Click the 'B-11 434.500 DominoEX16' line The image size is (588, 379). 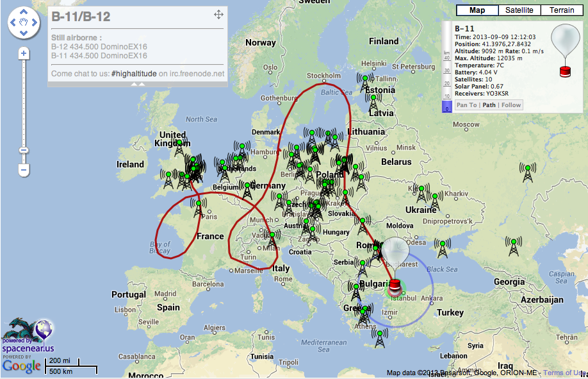(x=99, y=56)
